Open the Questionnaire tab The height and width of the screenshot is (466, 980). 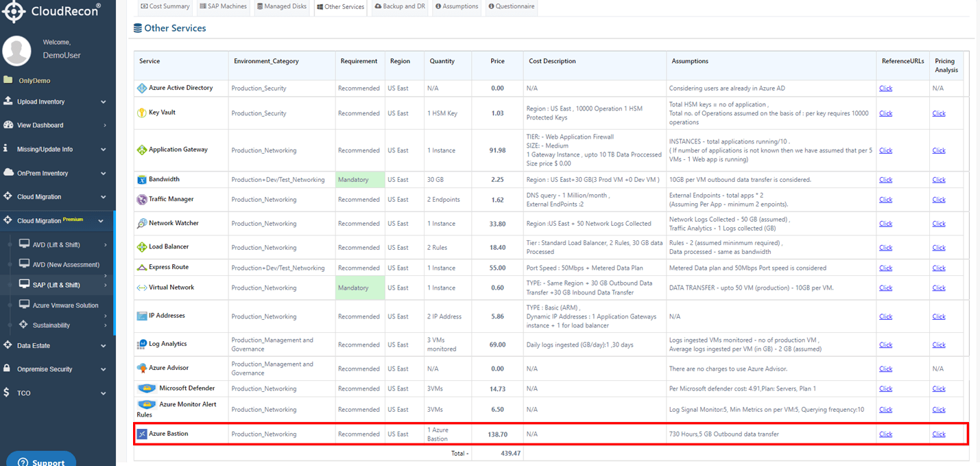[511, 7]
